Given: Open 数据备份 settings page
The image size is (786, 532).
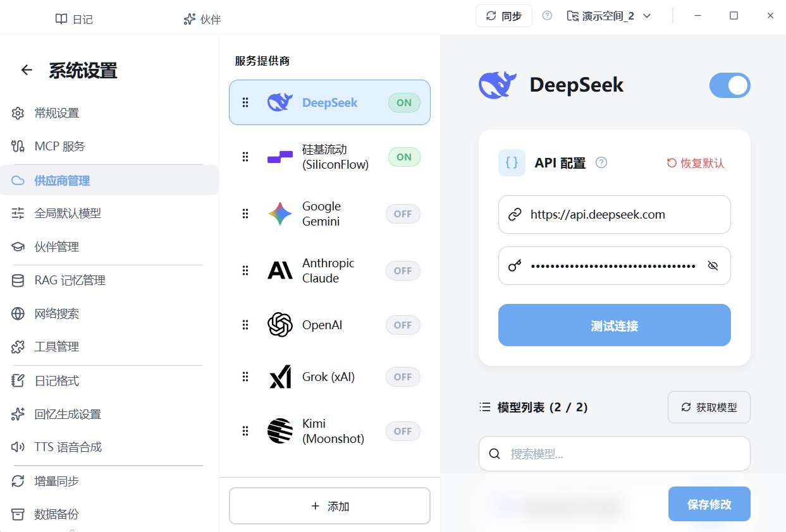Looking at the screenshot, I should pos(109,514).
